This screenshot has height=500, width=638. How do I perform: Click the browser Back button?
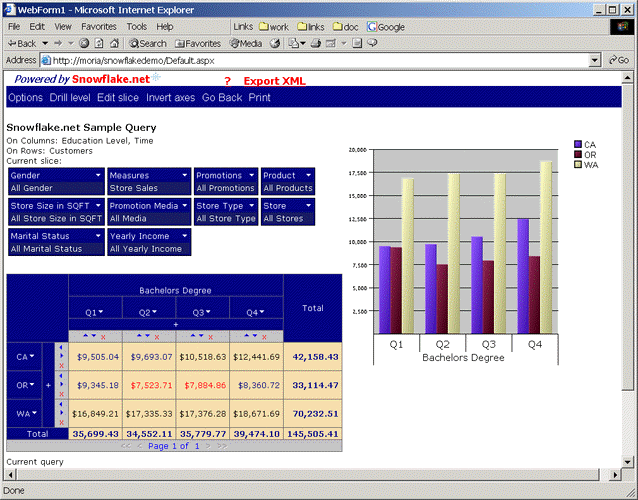pyautogui.click(x=21, y=43)
